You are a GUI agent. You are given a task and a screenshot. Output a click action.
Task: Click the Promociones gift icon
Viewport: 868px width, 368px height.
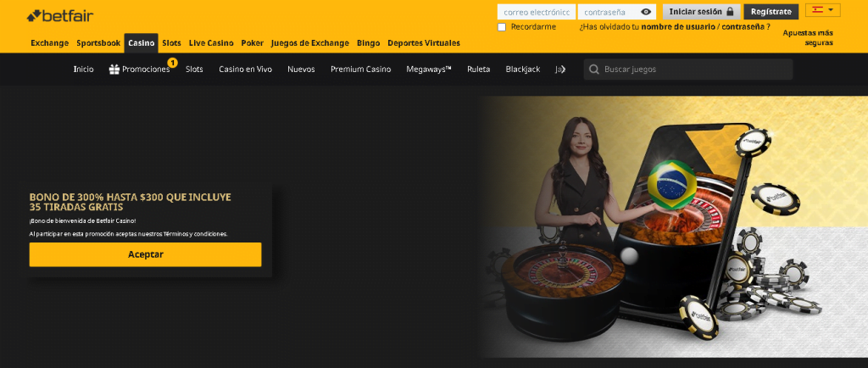click(114, 70)
